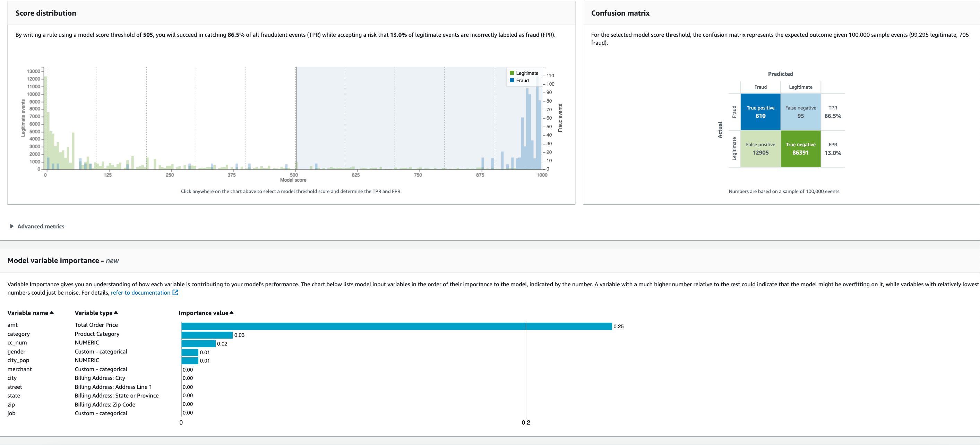Sort by Variable name arrow icon
The image size is (980, 445).
pyautogui.click(x=52, y=313)
